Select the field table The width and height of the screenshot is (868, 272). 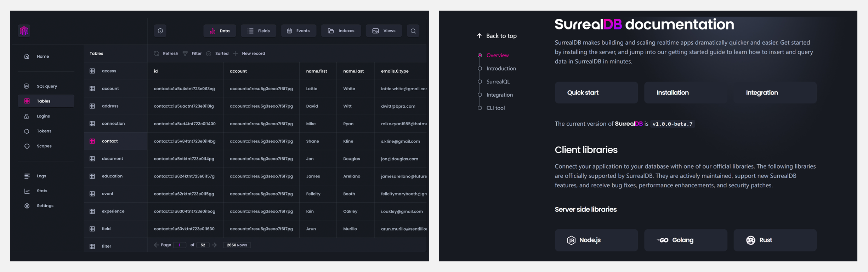pos(116,229)
